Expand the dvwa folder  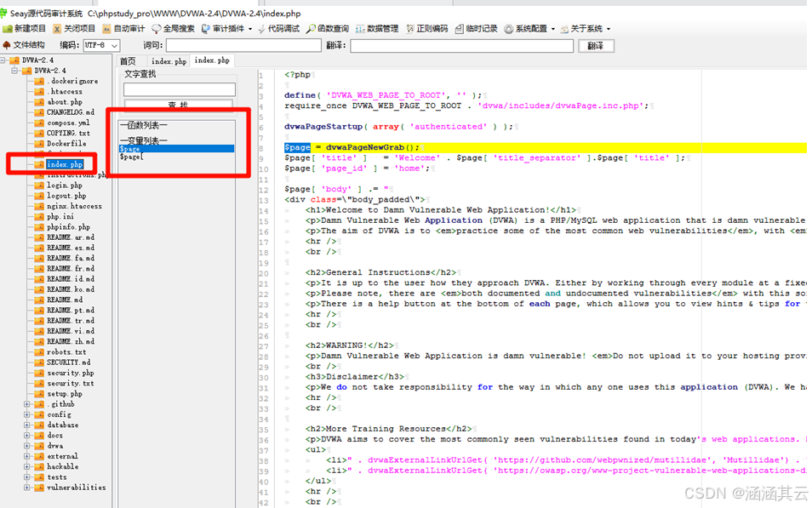coord(27,446)
